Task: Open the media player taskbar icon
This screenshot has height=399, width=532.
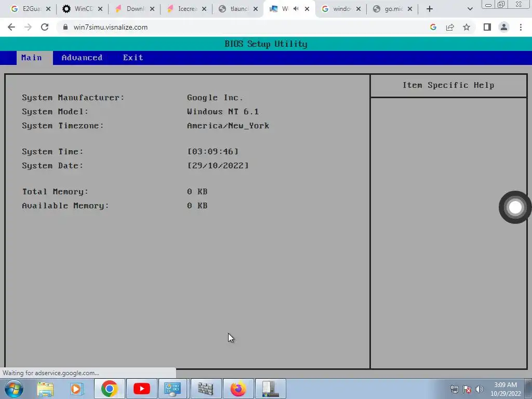Action: (77, 389)
